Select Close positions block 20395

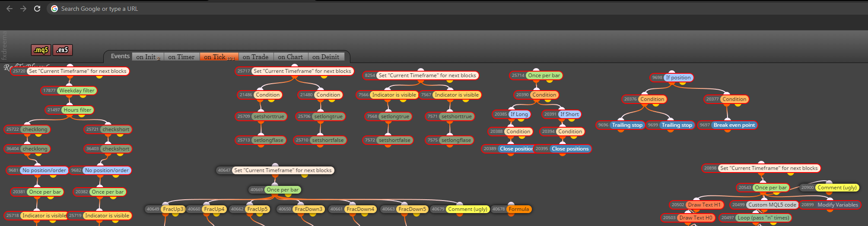[x=563, y=149]
